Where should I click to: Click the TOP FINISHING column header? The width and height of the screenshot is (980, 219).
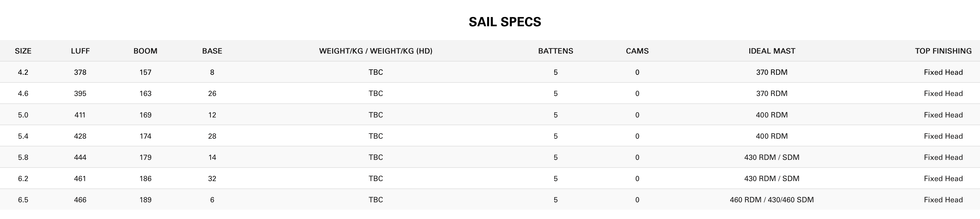tap(943, 51)
